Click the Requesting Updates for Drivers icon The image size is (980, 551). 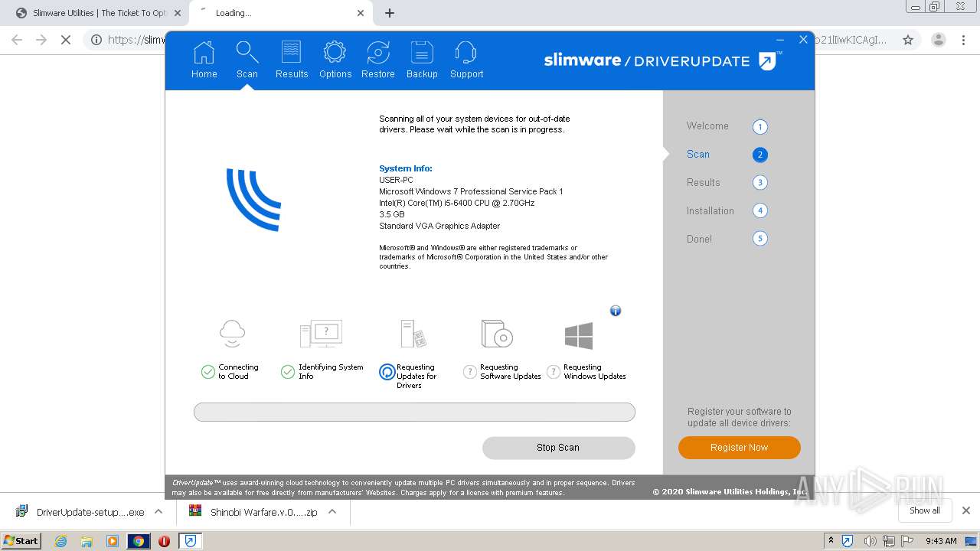[x=413, y=334]
